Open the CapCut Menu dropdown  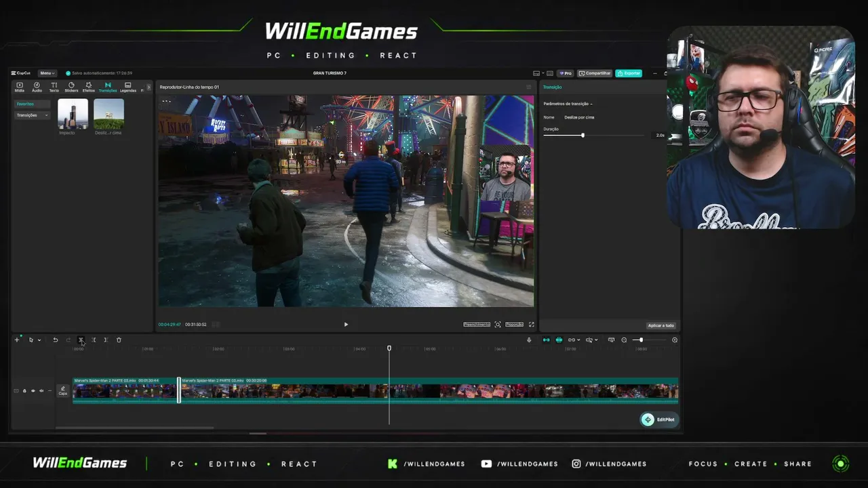click(x=47, y=73)
